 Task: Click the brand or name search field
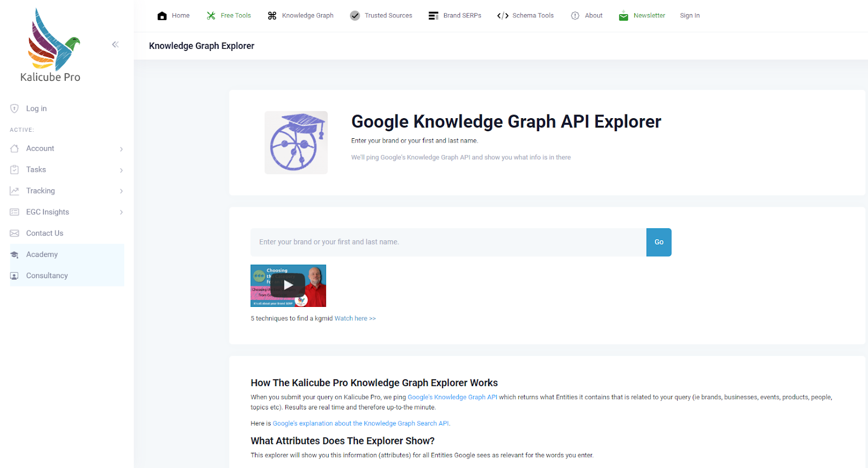[448, 242]
